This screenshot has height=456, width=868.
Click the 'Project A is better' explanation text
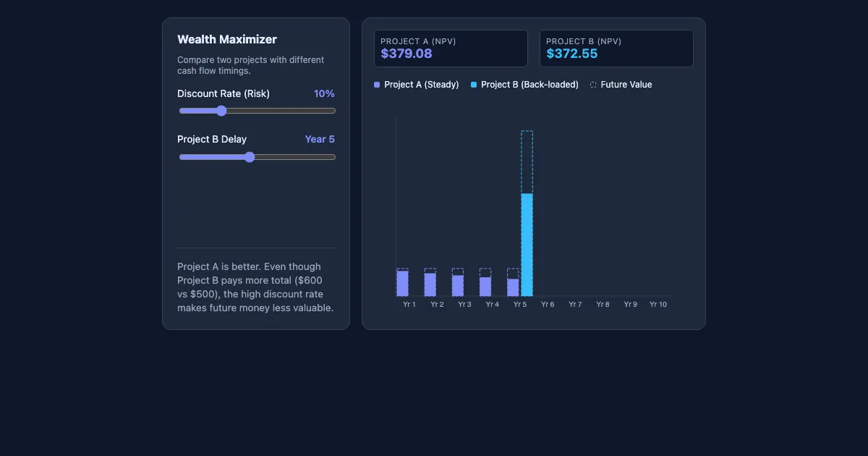pos(255,287)
